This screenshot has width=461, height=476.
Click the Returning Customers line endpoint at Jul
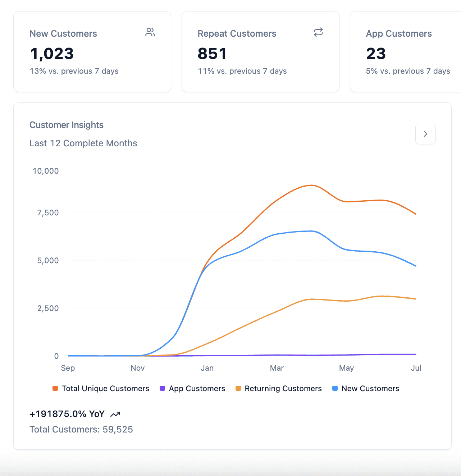[416, 299]
